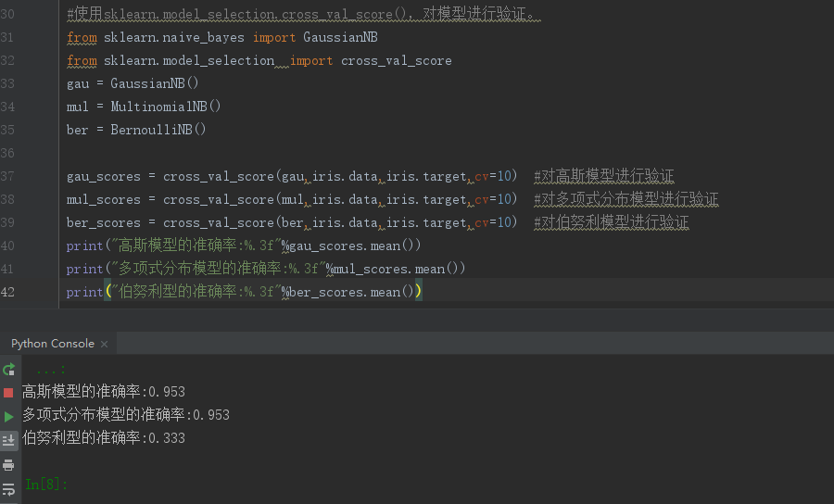This screenshot has height=504, width=834.
Task: Click gutter line number 42
Action: pyautogui.click(x=7, y=292)
